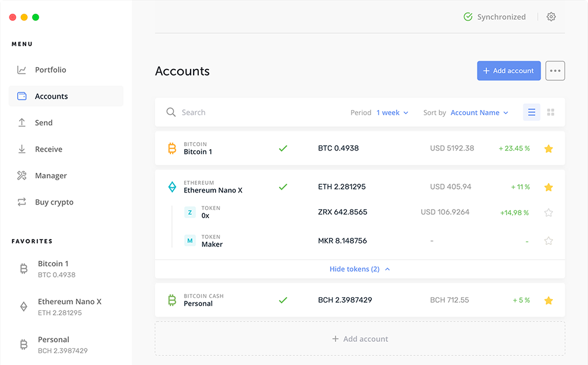Click the USD 106.9264 value
The height and width of the screenshot is (365, 588).
pos(445,212)
